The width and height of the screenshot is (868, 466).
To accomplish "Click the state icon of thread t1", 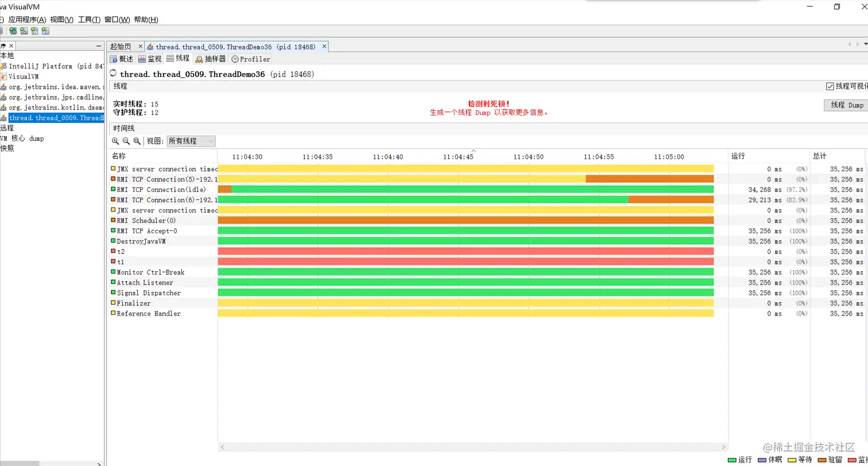I will 113,262.
